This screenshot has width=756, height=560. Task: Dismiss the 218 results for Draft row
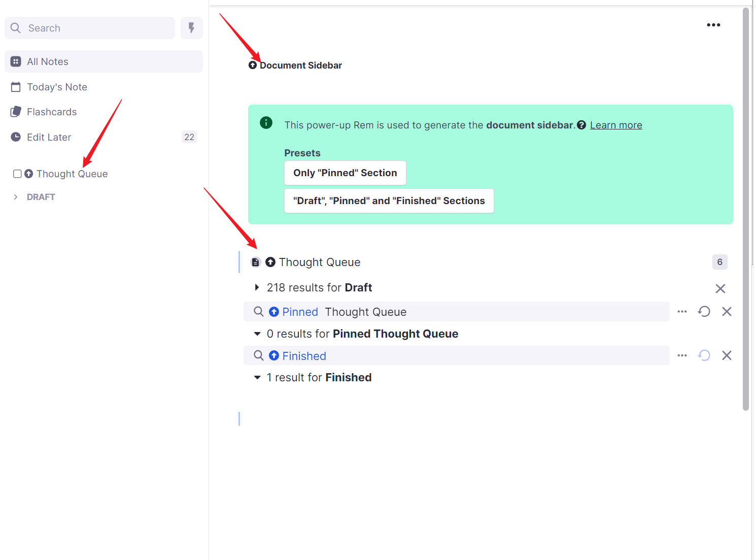click(720, 289)
